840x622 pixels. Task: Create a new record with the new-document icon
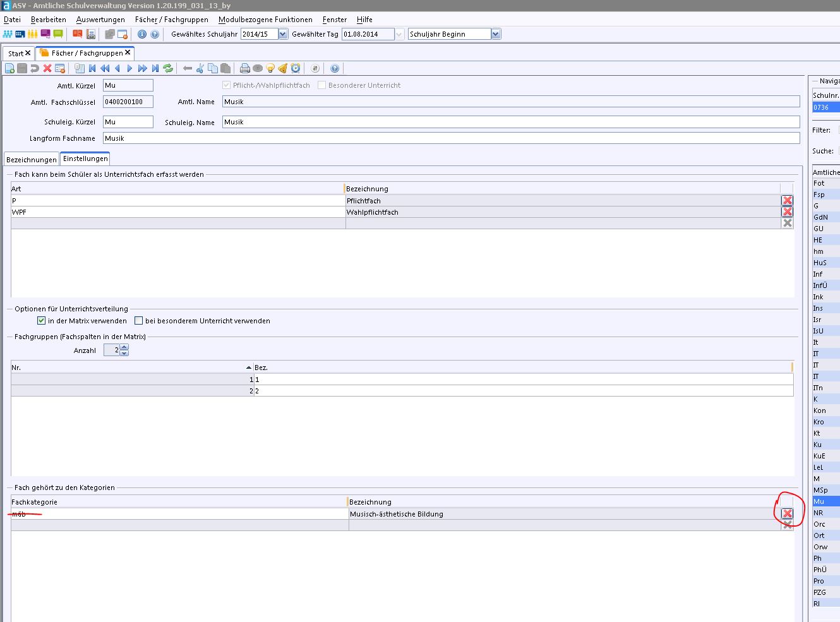(9, 68)
